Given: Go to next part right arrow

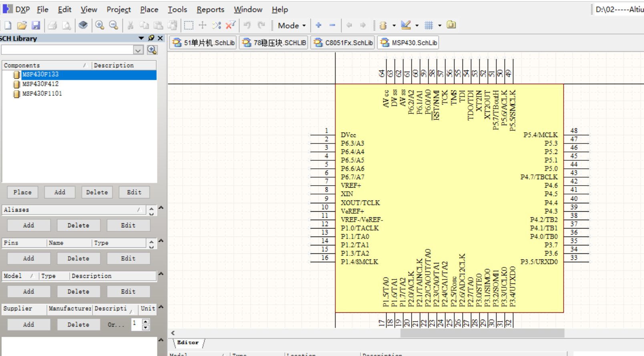Looking at the screenshot, I should click(x=363, y=25).
